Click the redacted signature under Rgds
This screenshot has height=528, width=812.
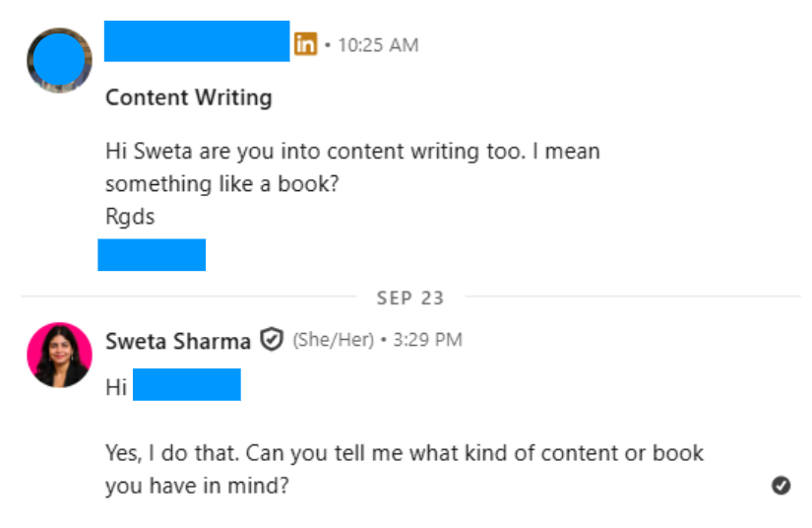152,254
